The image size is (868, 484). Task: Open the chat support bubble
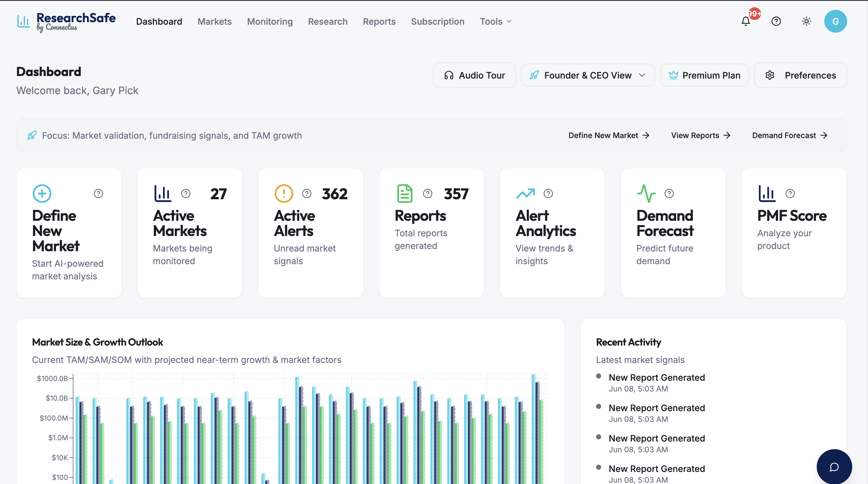click(834, 467)
